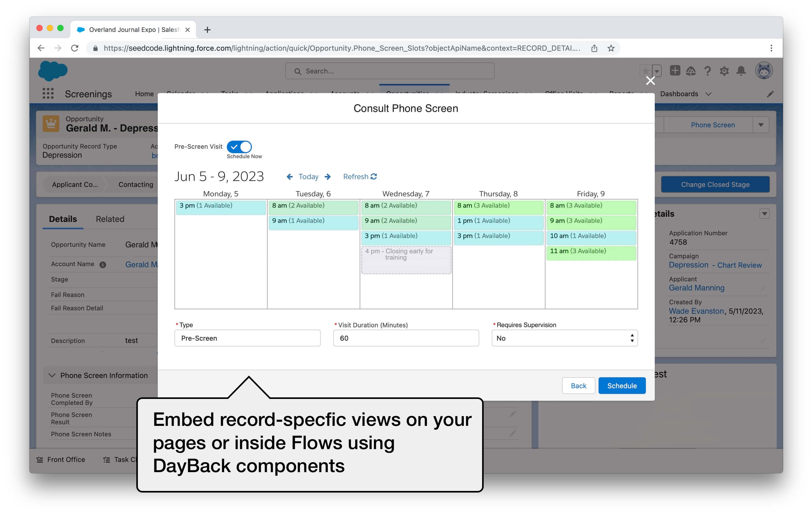Click the edit navigation pencil icon
Image resolution: width=812 pixels, height=515 pixels.
(770, 94)
